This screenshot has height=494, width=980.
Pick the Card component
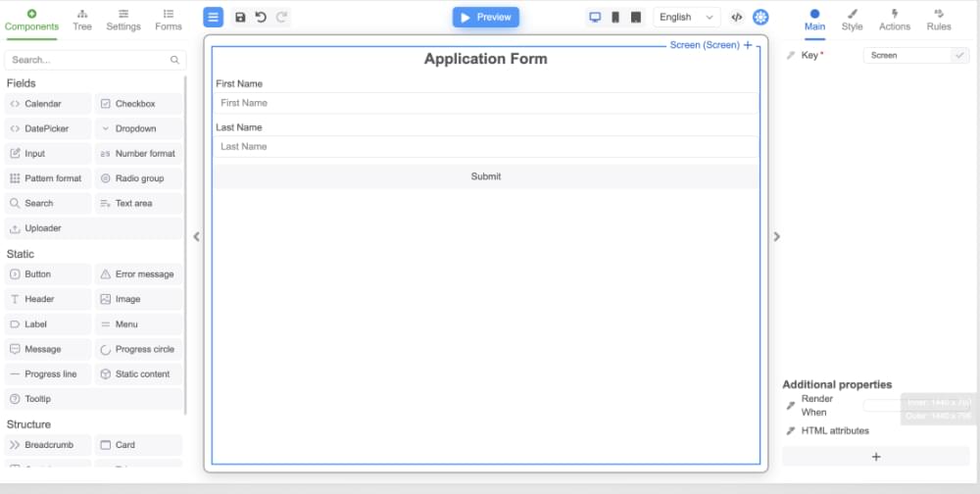(x=139, y=445)
